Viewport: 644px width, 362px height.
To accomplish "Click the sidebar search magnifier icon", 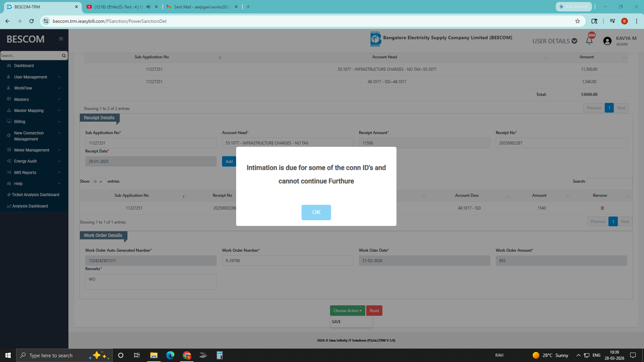I will click(x=64, y=56).
